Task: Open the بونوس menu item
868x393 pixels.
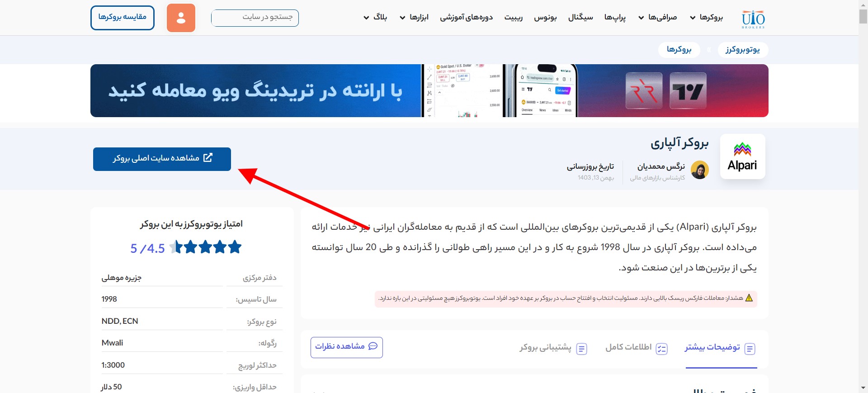Action: click(545, 17)
